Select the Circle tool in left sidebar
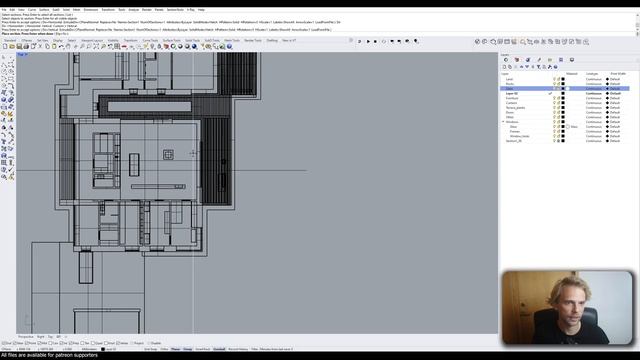Image resolution: width=640 pixels, height=360 pixels. click(4, 72)
